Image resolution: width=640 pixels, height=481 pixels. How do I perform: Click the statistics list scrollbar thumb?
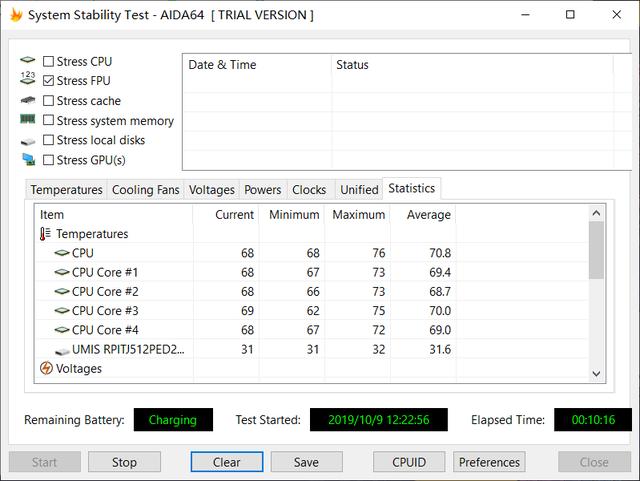click(596, 250)
